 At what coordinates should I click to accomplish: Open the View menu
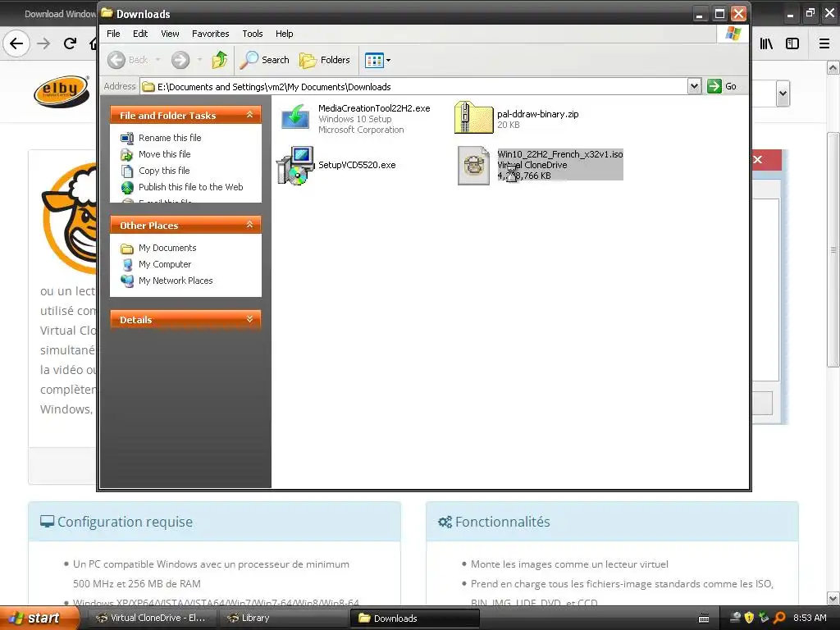(x=170, y=34)
